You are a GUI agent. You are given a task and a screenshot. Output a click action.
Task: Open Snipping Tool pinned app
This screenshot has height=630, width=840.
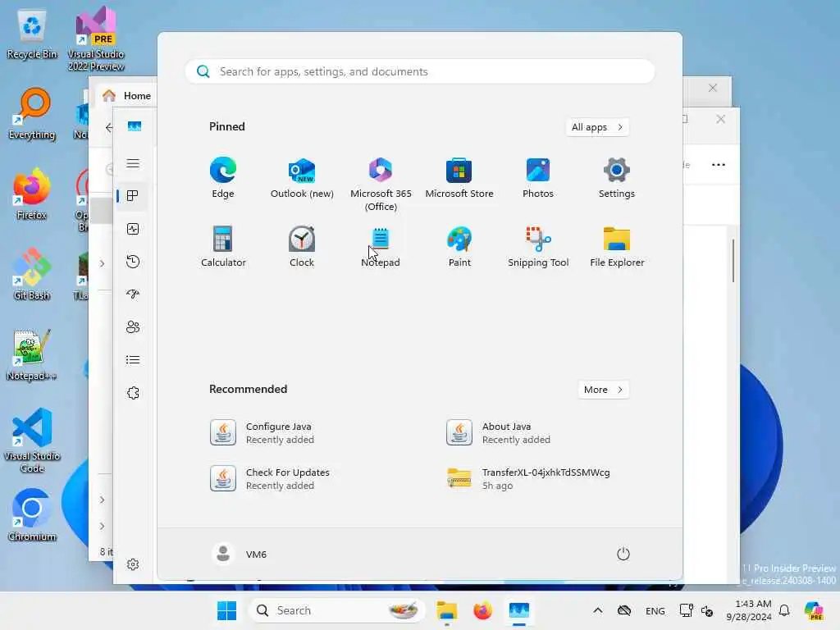point(538,246)
